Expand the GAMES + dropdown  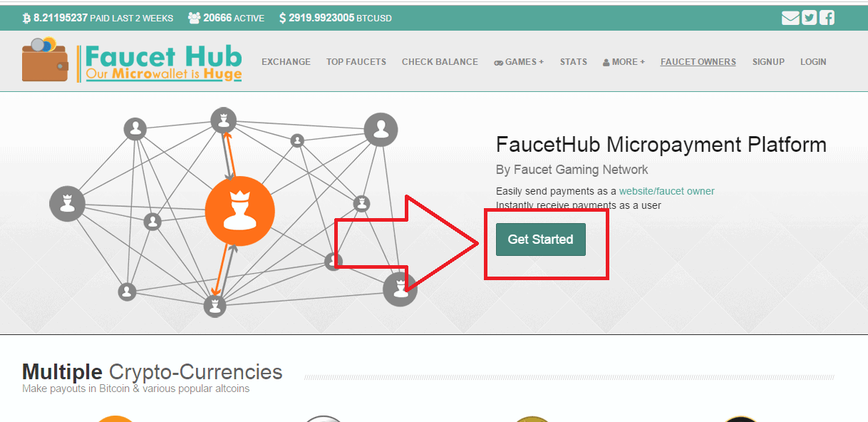pos(519,62)
